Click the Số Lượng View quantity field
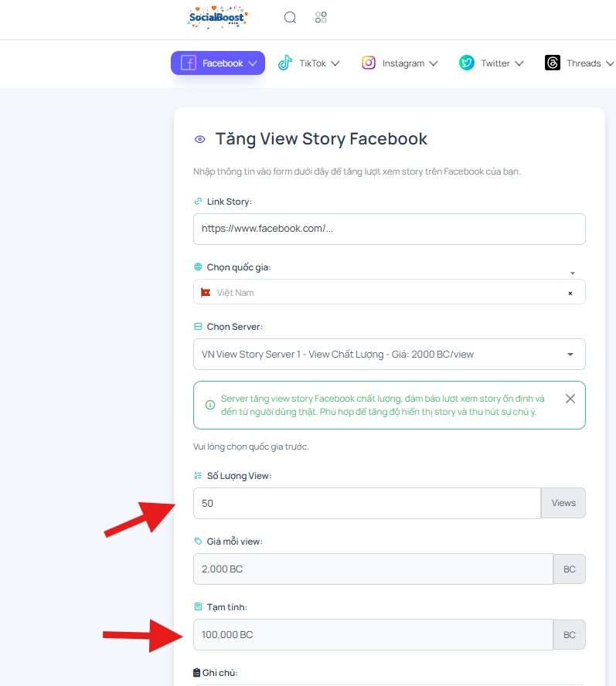The image size is (616, 686). point(367,503)
